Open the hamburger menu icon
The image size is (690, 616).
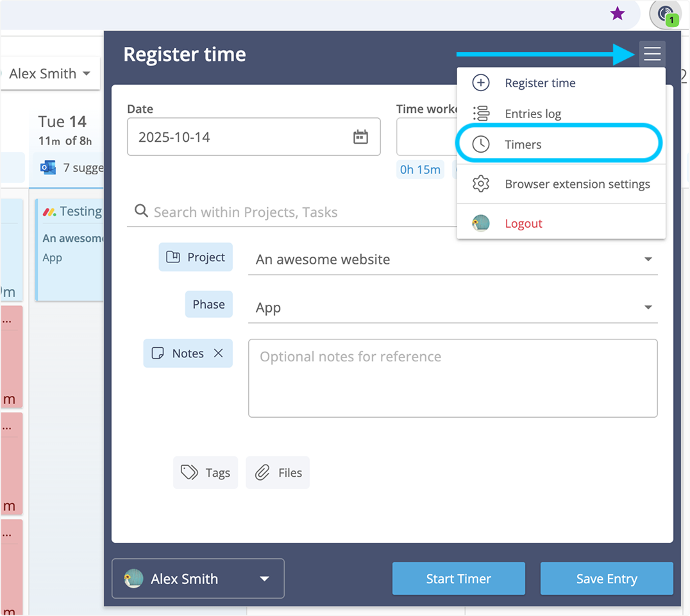(x=652, y=54)
